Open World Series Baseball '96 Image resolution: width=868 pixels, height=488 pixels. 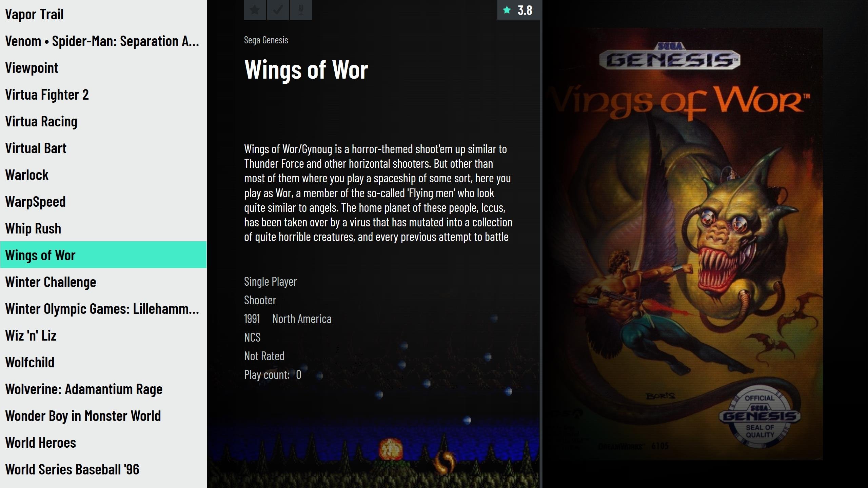[103, 469]
